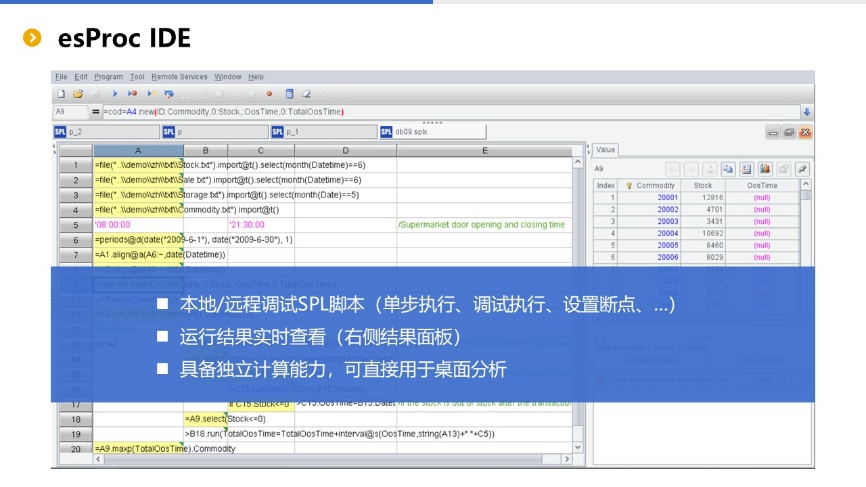Open a file via the folder icon
Viewport: 866px width, 487px height.
coord(78,94)
